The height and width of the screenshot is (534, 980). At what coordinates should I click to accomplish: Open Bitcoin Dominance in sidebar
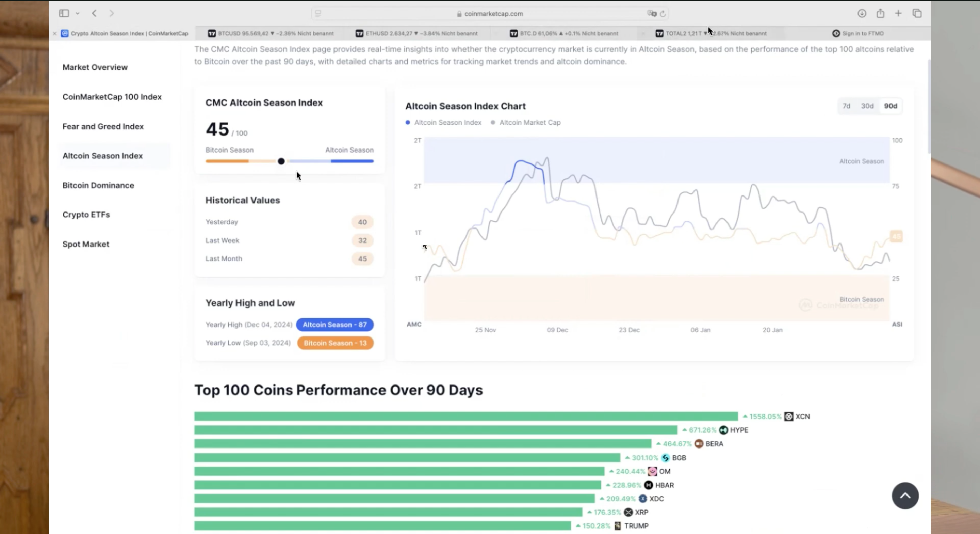98,185
